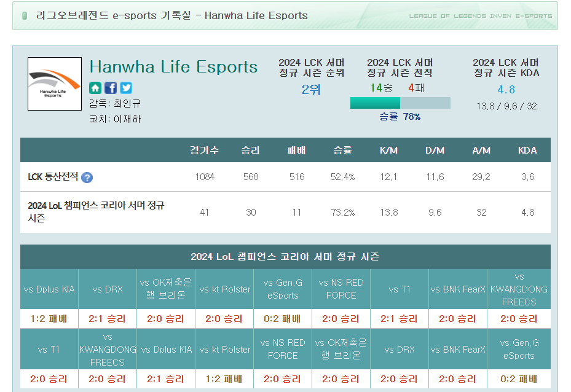Image resolution: width=571 pixels, height=392 pixels.
Task: Open the 2:1 승리 result under first T1
Action: [x=400, y=319]
